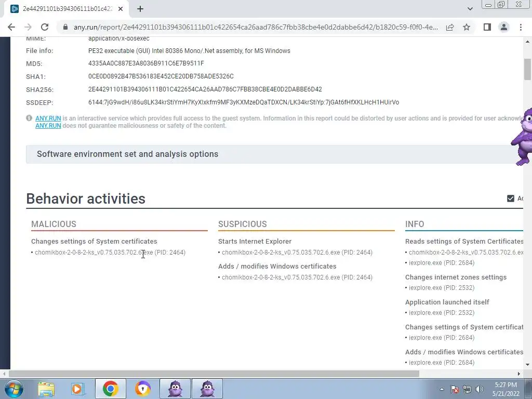Image resolution: width=532 pixels, height=399 pixels.
Task: Click Starts Internet Explorer entry
Action: [x=255, y=241]
